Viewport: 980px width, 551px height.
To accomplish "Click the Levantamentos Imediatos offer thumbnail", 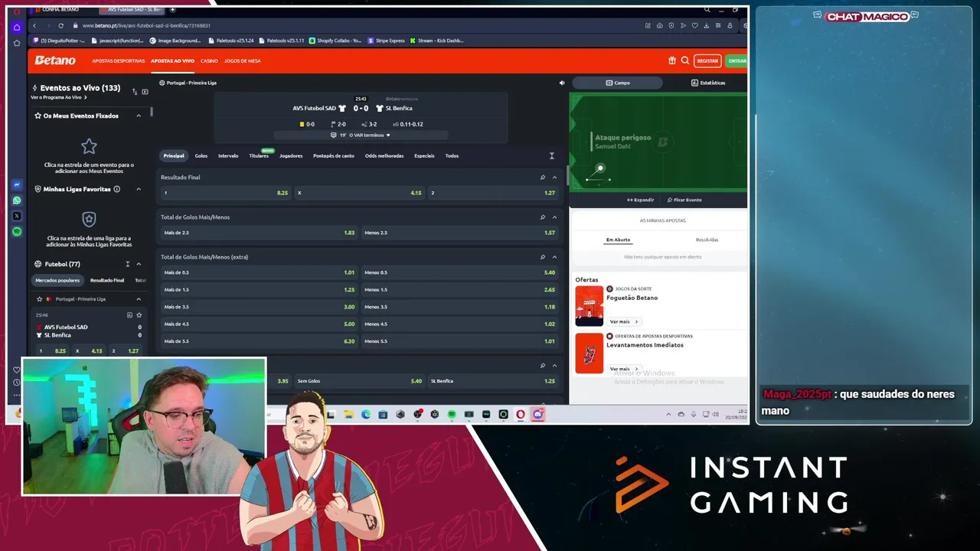I will coord(590,353).
